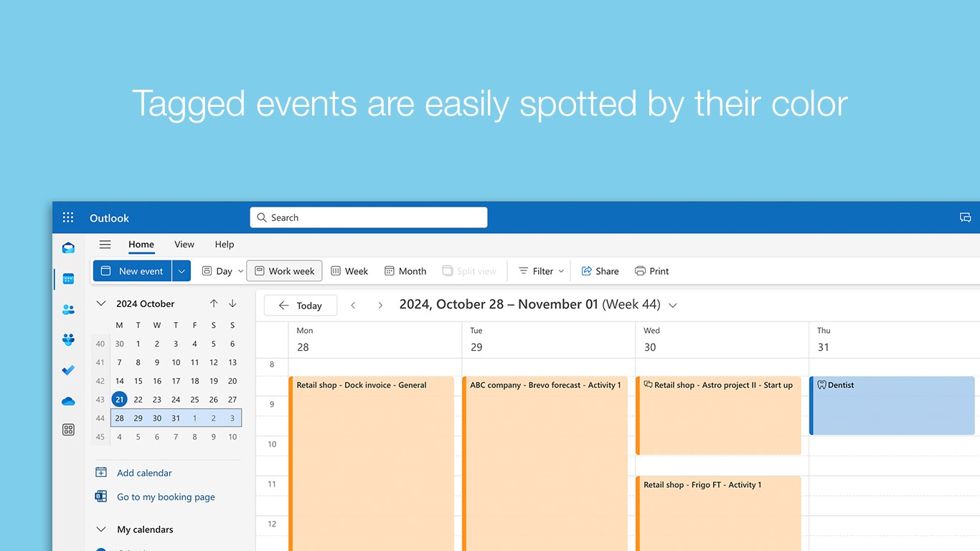Open the New event dropdown arrow
Screen dimensions: 980x551
click(182, 271)
